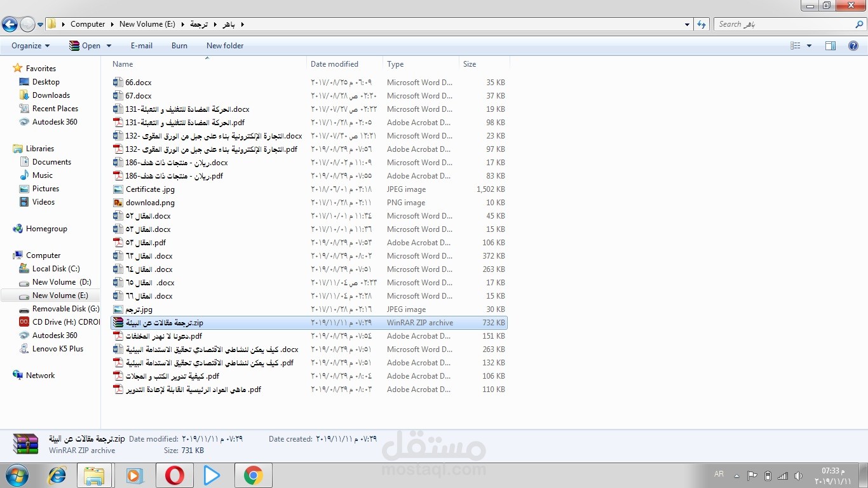Open Recent Places in navigation pane
The width and height of the screenshot is (868, 488).
[x=55, y=109]
